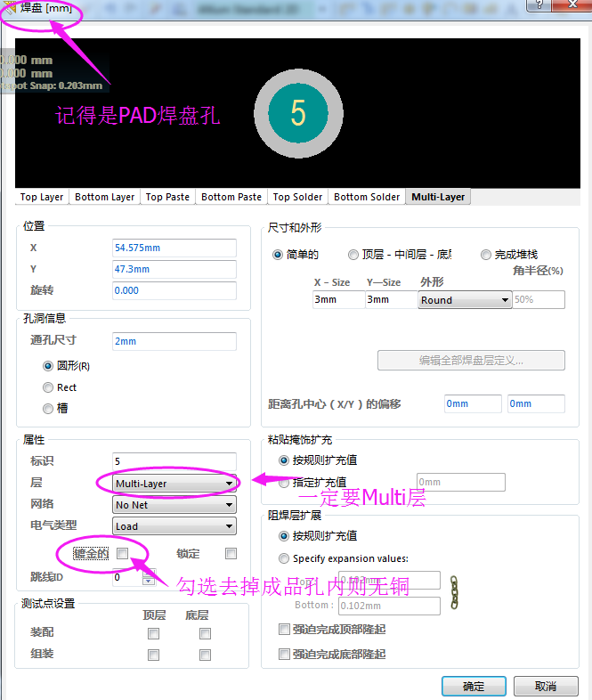The height and width of the screenshot is (700, 592).
Task: Close the pad properties dialog window
Action: coord(572,6)
